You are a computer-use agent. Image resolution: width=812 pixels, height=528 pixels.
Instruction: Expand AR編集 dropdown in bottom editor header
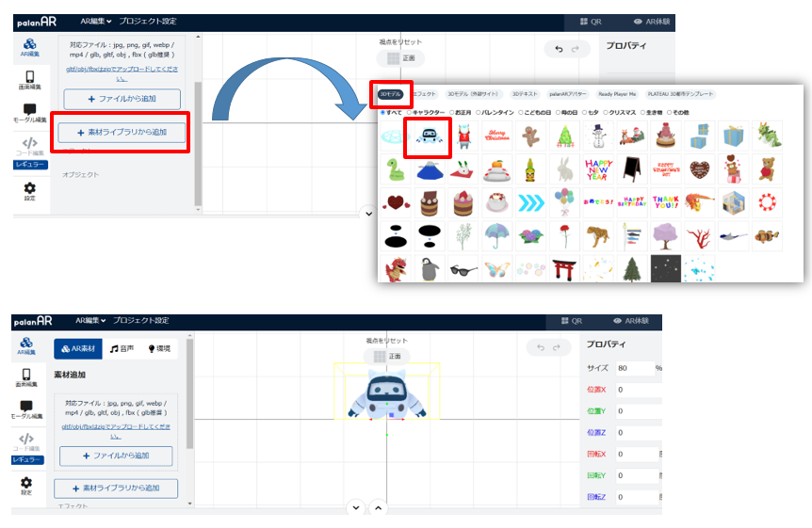(x=90, y=320)
